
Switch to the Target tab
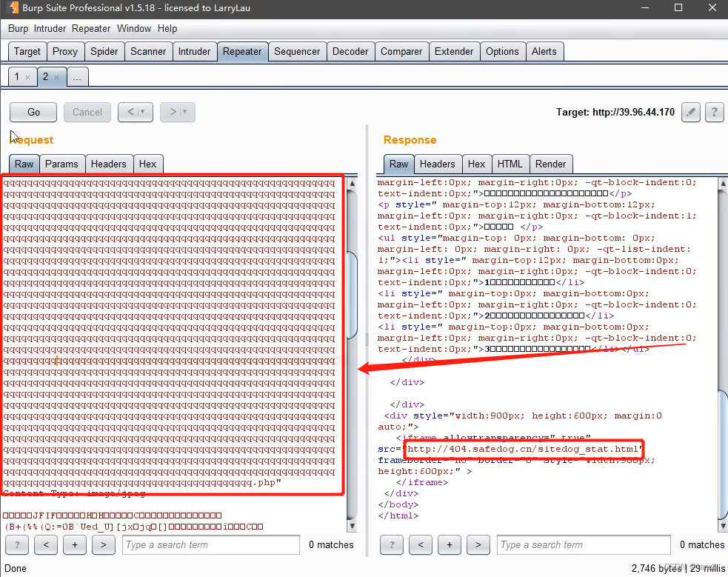point(27,52)
